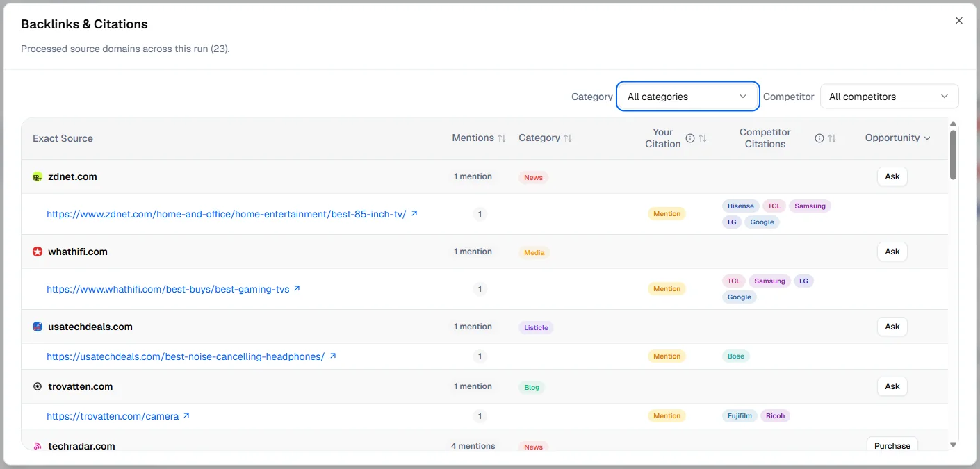Sort by Mentions column arrows
This screenshot has height=469, width=980.
pos(502,138)
